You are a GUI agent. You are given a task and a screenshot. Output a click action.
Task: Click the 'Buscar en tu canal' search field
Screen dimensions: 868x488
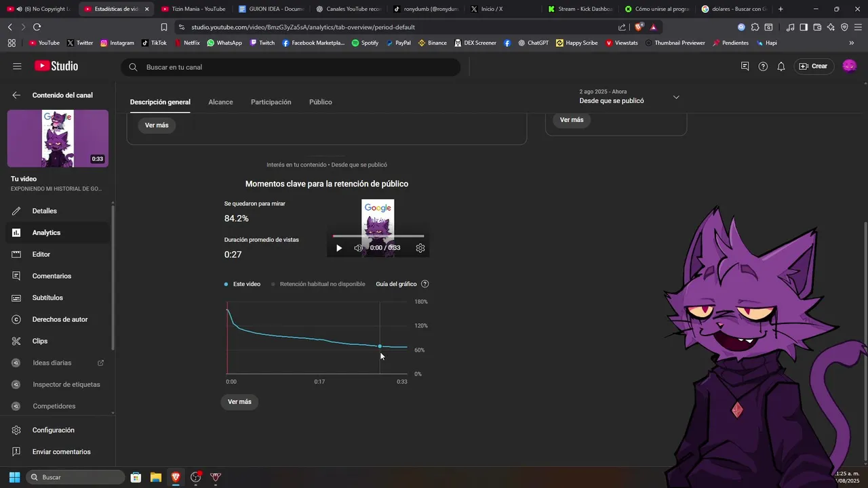click(291, 67)
